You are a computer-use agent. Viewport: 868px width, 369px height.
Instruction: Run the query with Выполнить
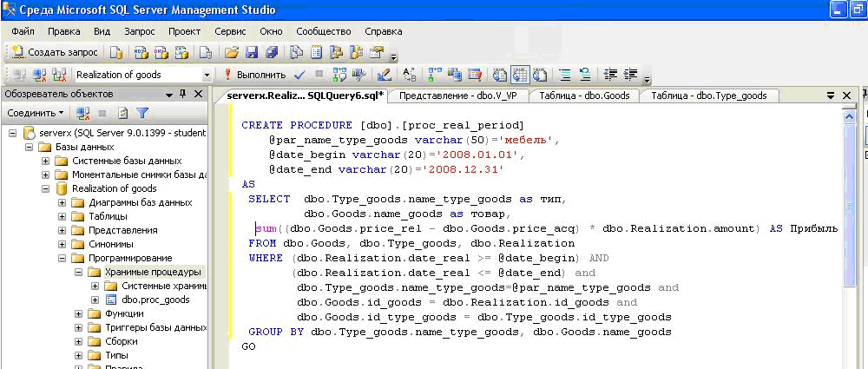click(x=254, y=75)
